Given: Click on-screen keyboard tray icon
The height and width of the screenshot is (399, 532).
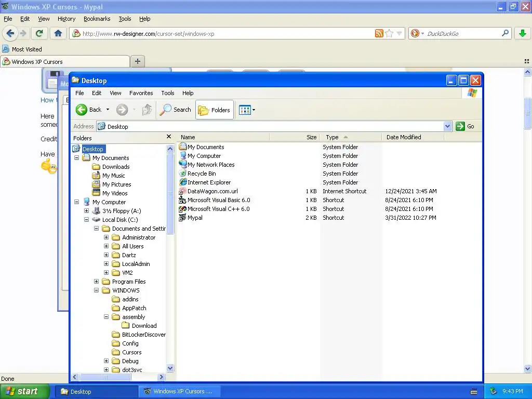Looking at the screenshot, I should (x=474, y=392).
